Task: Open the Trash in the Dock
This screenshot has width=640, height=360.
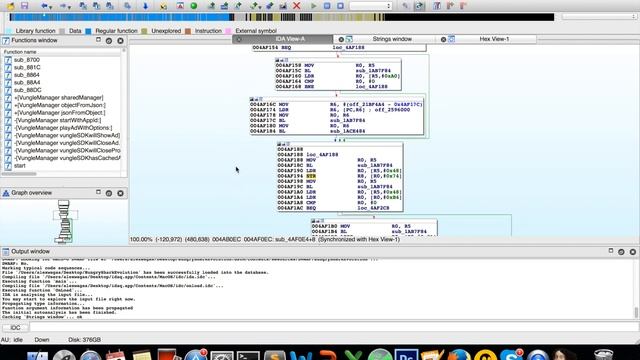Action: (x=603, y=355)
